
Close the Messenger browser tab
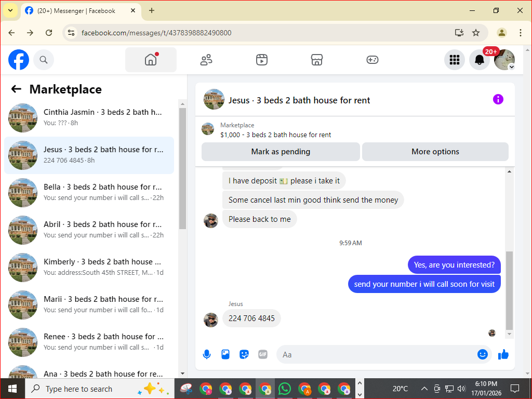133,10
